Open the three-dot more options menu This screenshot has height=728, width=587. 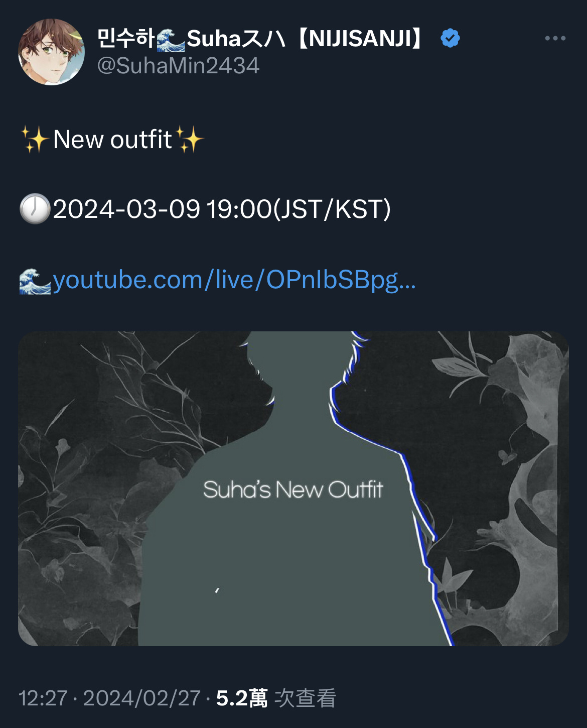pos(555,38)
